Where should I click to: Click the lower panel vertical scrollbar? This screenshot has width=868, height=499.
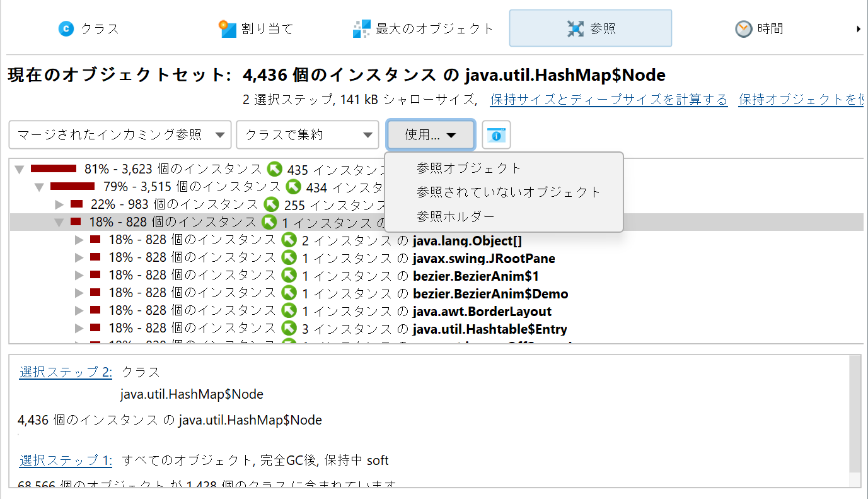coord(855,413)
